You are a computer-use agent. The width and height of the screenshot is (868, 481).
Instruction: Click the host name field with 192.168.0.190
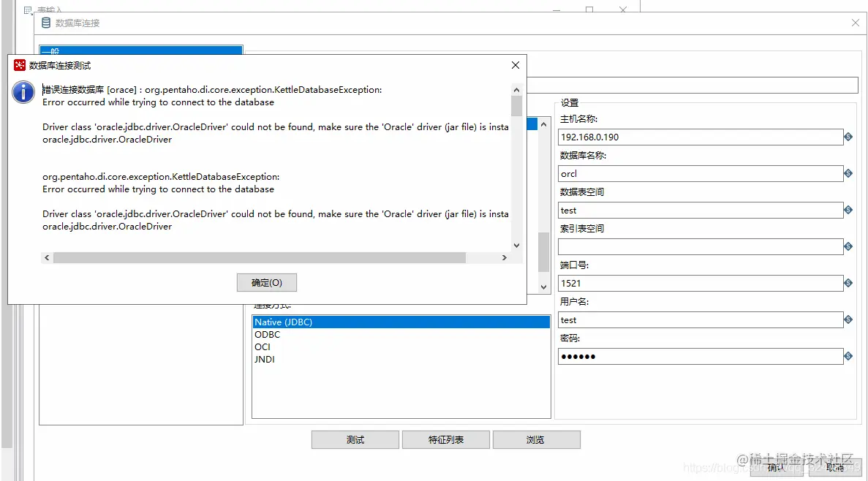tap(701, 137)
